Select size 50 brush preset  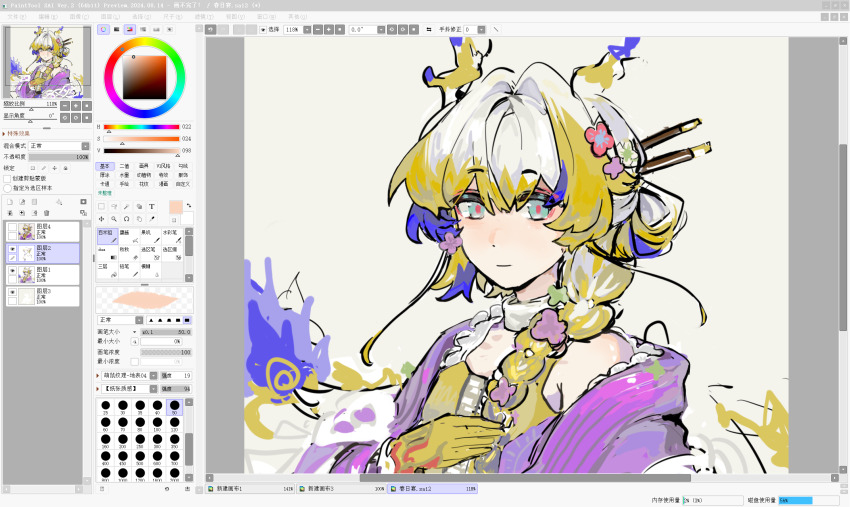click(x=175, y=407)
